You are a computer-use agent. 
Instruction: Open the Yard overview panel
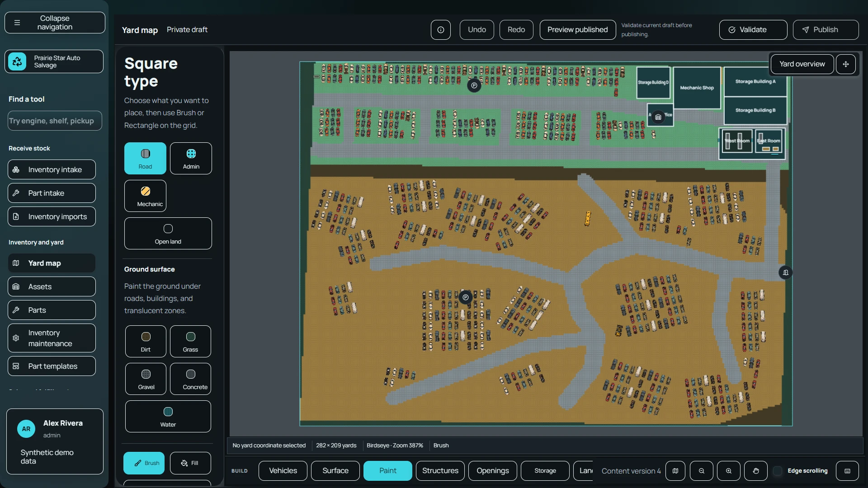pyautogui.click(x=802, y=64)
